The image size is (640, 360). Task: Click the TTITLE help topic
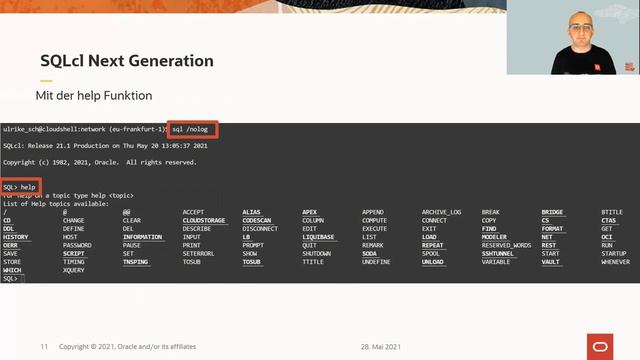click(x=313, y=262)
